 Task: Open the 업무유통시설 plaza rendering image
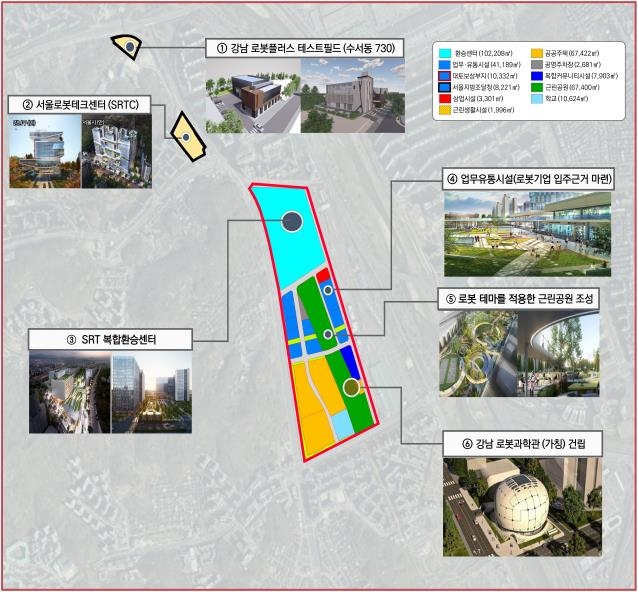click(x=527, y=234)
